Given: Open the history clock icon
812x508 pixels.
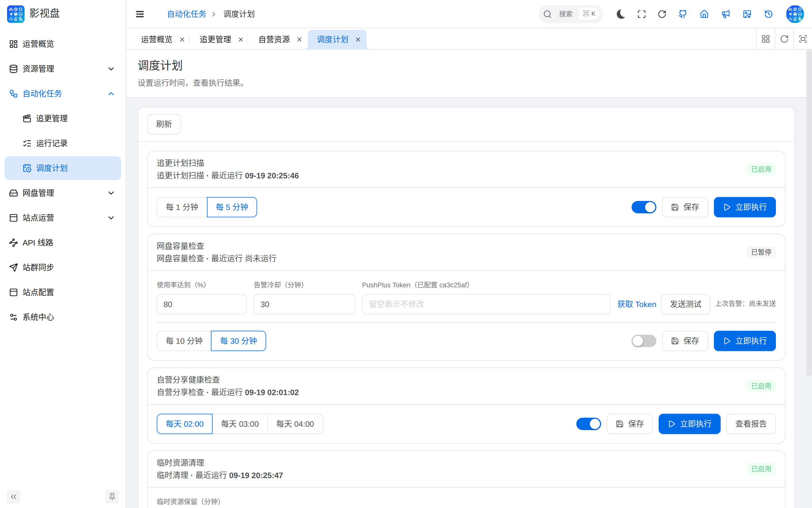Looking at the screenshot, I should point(768,14).
